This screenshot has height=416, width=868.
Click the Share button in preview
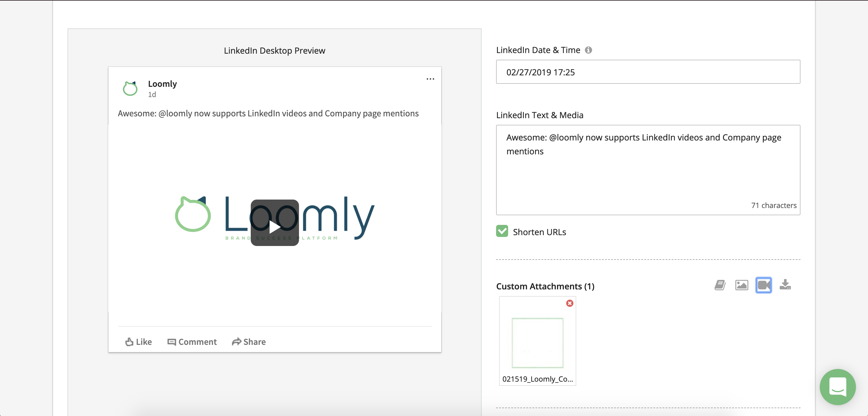[x=249, y=342]
